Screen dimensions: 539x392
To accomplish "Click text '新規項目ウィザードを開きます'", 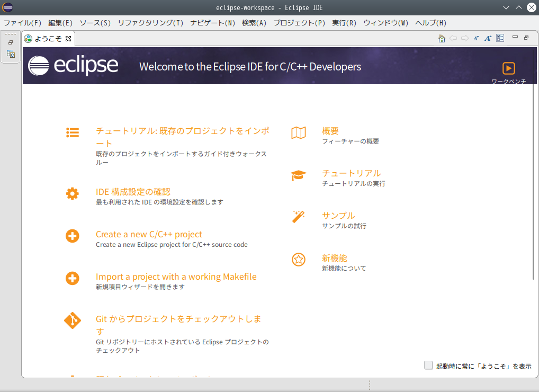I will click(x=140, y=287).
